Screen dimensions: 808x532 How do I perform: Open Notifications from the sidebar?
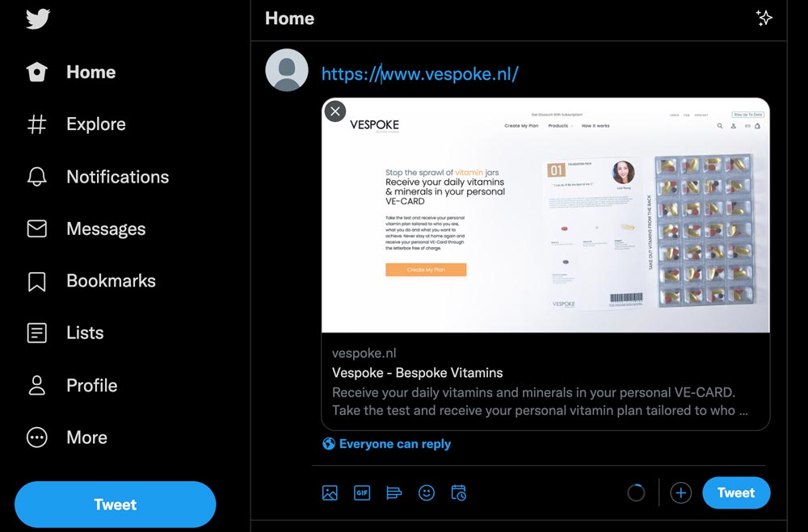tap(98, 177)
